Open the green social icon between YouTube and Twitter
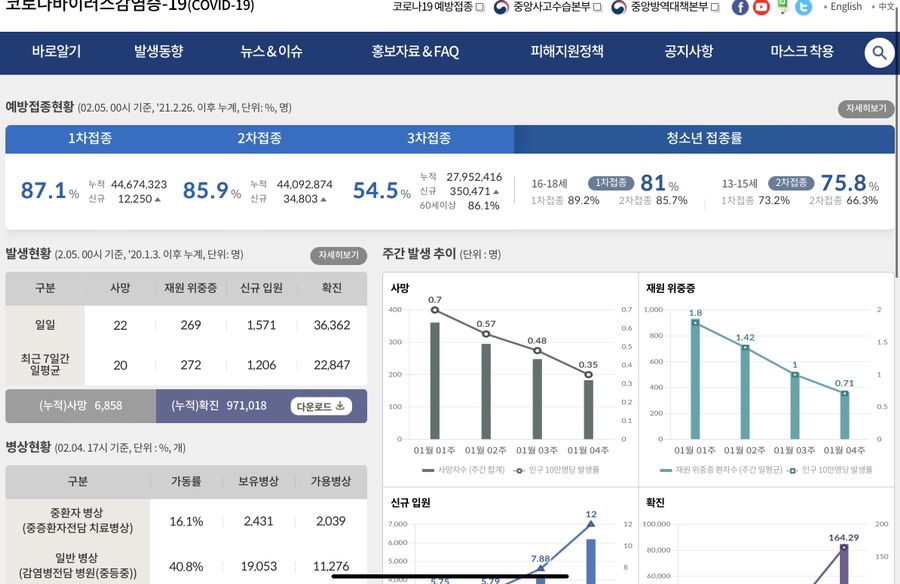 tap(782, 6)
